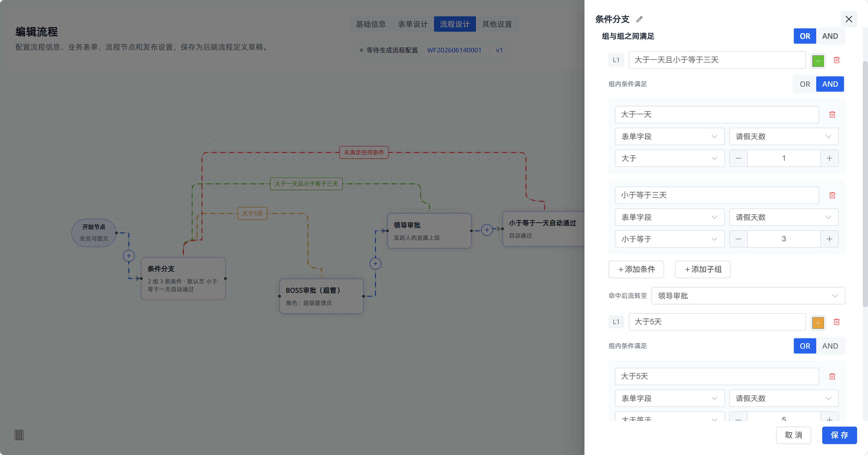Switch to the 表单设计 tab

[413, 24]
